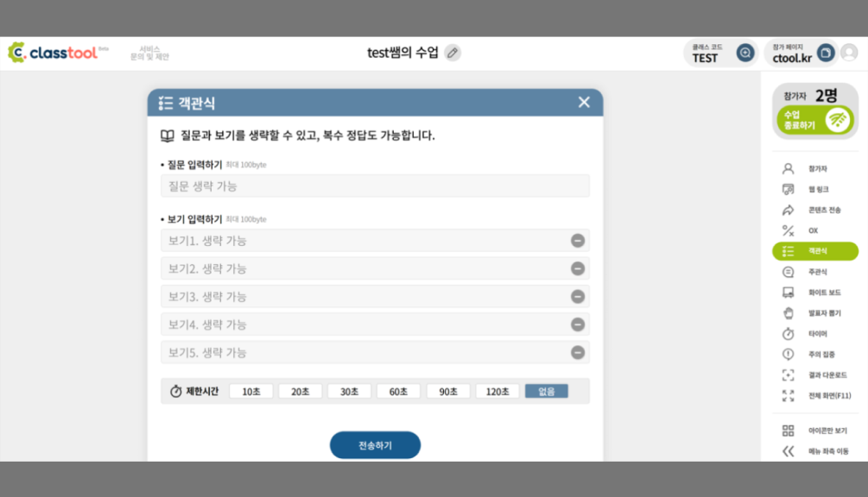Click the classtool logo
Viewport: 868px width, 497px height.
58,53
